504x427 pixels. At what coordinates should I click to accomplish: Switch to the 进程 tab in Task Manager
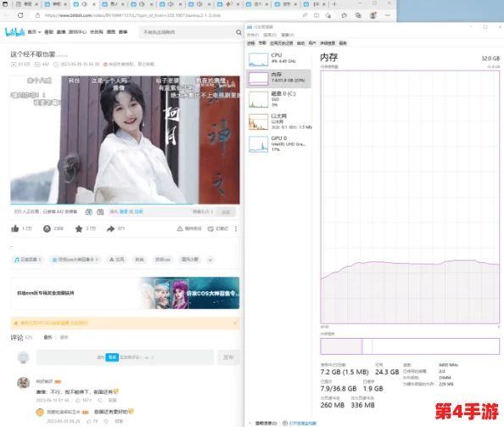pos(251,43)
